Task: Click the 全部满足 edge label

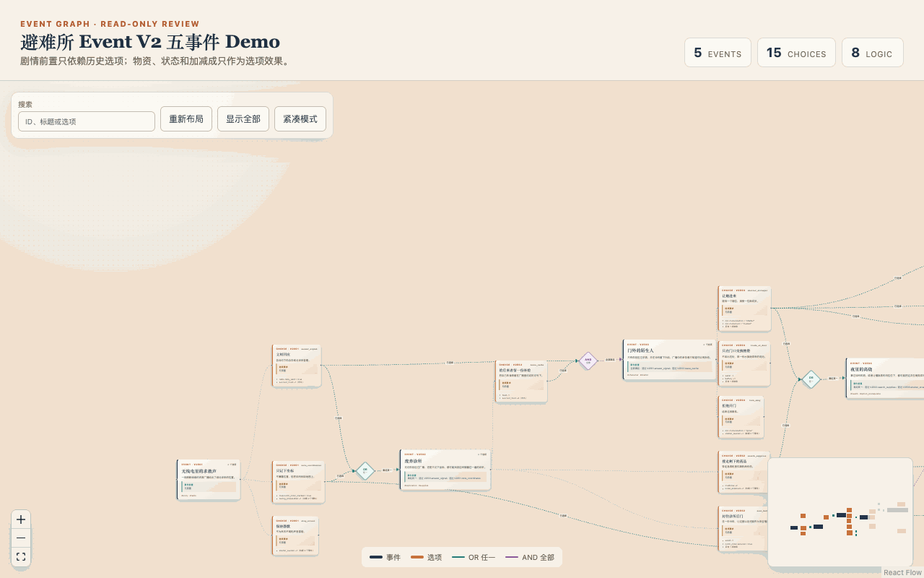Action: click(610, 359)
